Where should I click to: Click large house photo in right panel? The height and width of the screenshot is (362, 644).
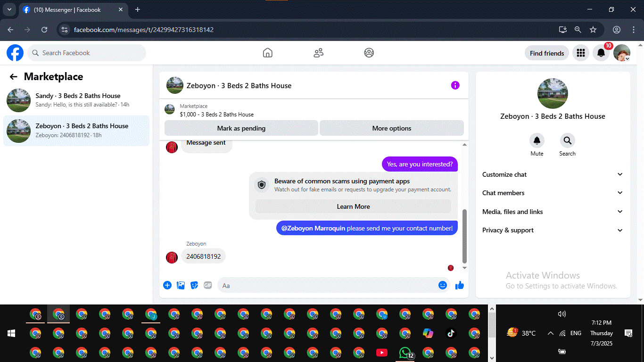pyautogui.click(x=553, y=93)
